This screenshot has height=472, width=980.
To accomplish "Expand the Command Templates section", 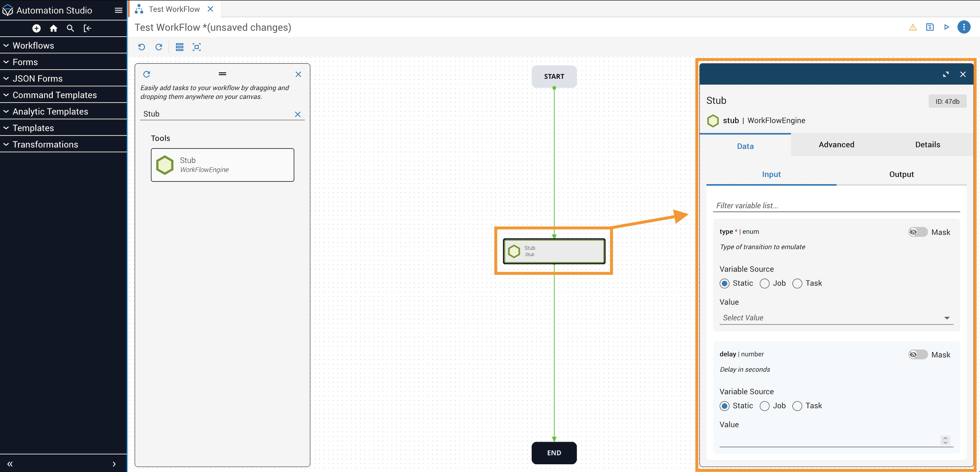I will [x=55, y=95].
